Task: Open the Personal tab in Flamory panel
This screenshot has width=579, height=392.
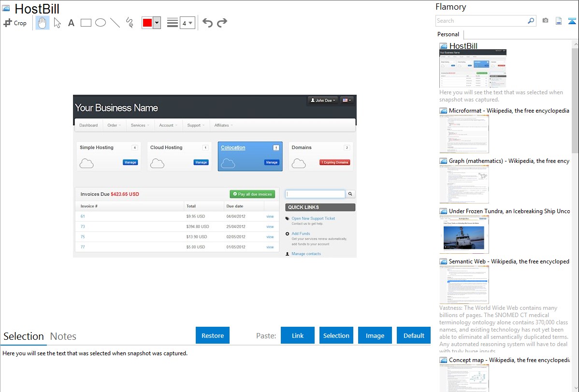Action: tap(448, 34)
